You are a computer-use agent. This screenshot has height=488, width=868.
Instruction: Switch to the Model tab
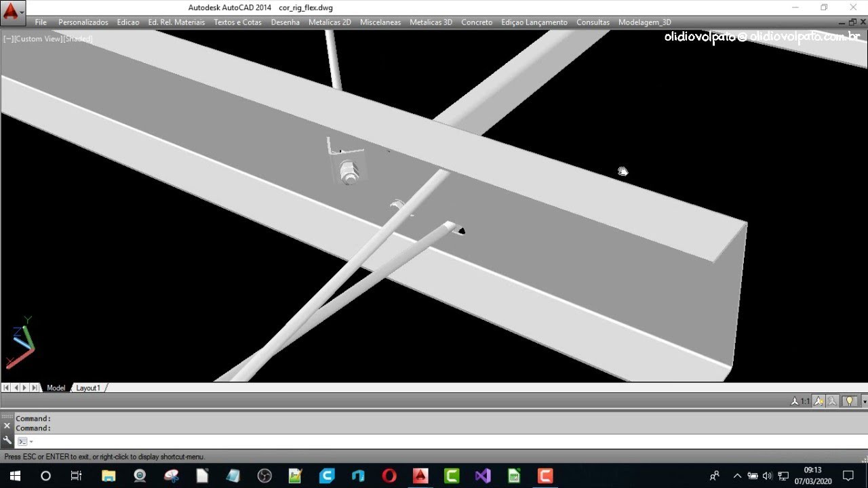[56, 388]
